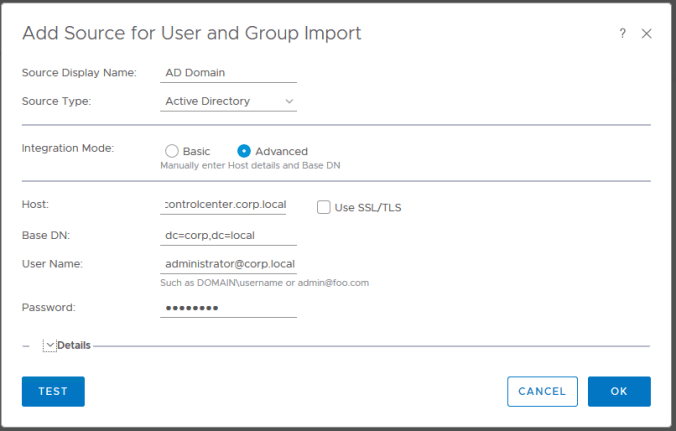Image resolution: width=676 pixels, height=431 pixels.
Task: Focus the Host input field
Action: [228, 205]
